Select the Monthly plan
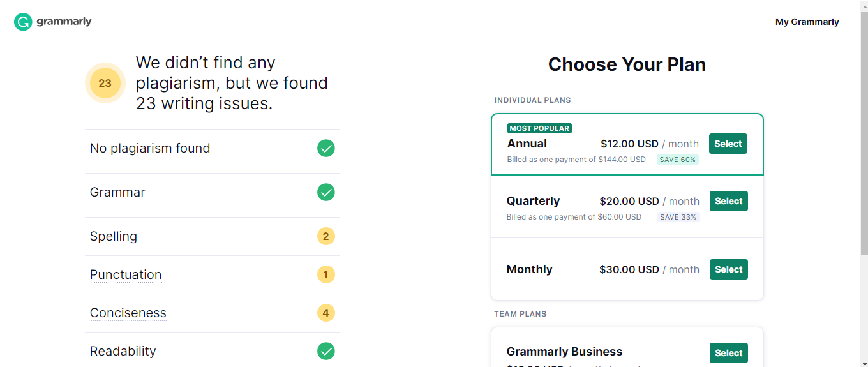 (x=728, y=269)
